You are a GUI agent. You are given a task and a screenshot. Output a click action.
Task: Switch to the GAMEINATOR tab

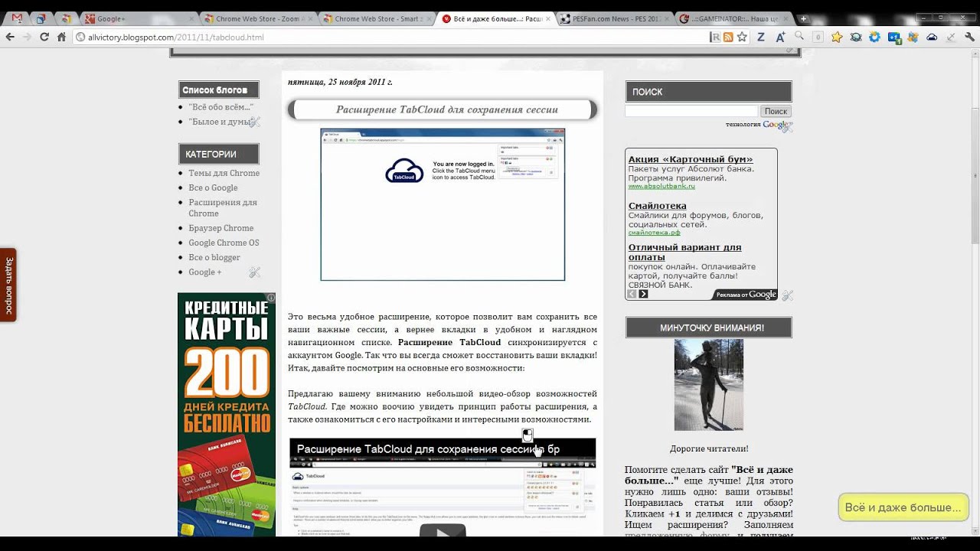731,18
